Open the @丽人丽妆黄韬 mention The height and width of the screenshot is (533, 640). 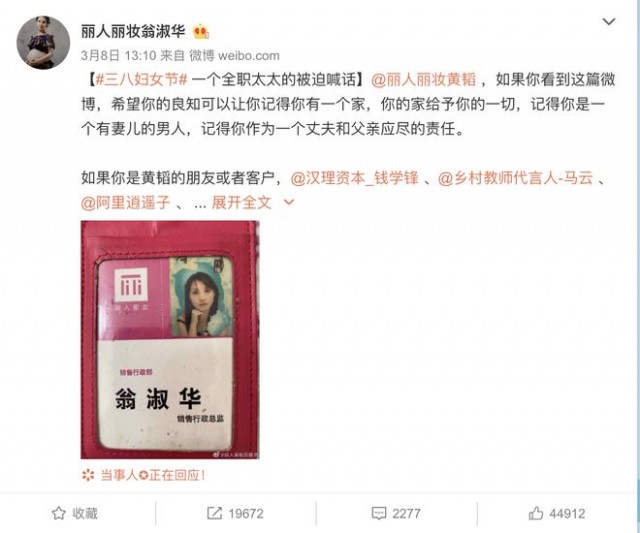click(423, 80)
